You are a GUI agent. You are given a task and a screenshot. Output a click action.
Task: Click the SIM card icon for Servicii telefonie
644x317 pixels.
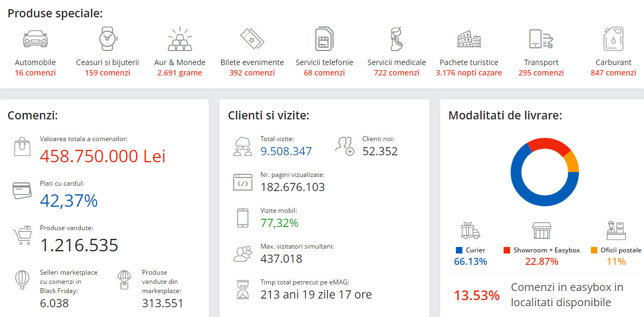coord(324,39)
